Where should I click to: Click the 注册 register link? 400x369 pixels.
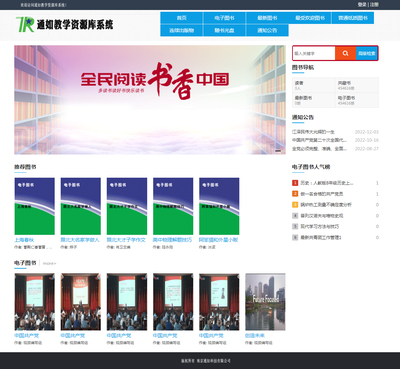tap(374, 5)
